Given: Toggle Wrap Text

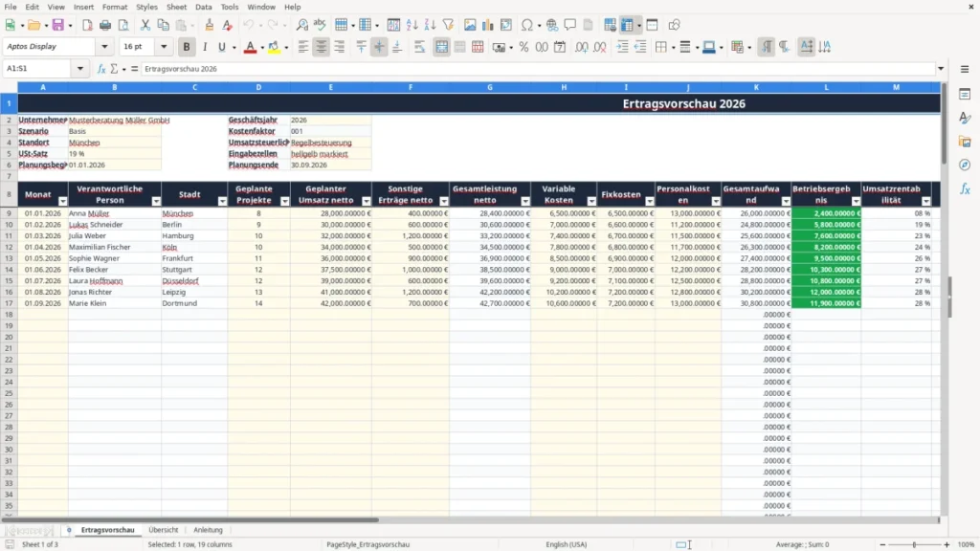Looking at the screenshot, I should 419,47.
